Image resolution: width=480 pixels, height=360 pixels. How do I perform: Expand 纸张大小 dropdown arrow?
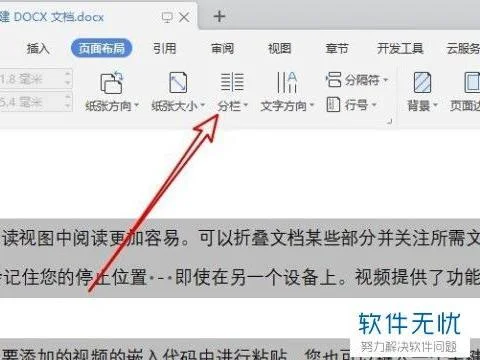(x=202, y=105)
